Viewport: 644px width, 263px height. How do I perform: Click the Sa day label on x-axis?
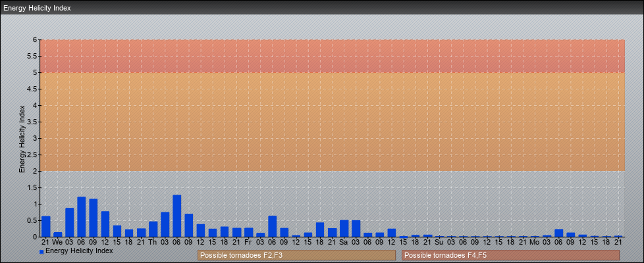point(344,243)
